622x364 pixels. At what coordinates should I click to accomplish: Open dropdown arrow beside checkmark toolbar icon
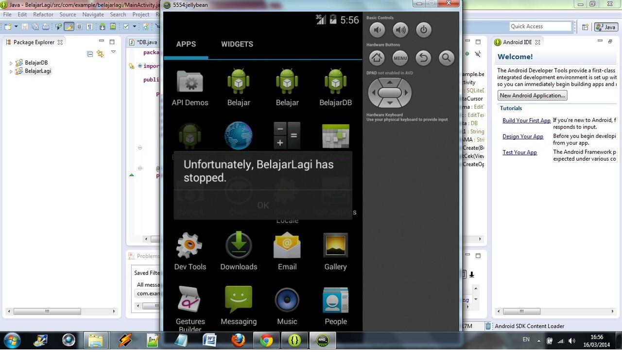pos(134,27)
